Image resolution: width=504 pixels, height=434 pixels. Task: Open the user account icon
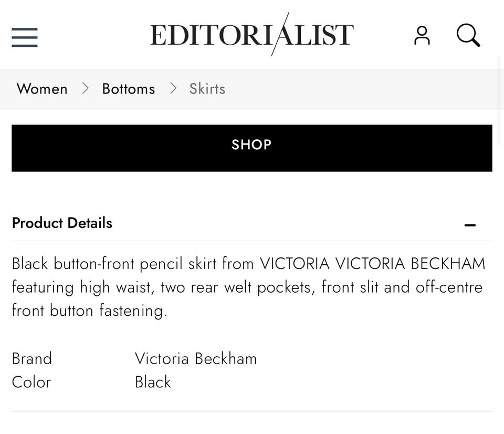(x=422, y=36)
